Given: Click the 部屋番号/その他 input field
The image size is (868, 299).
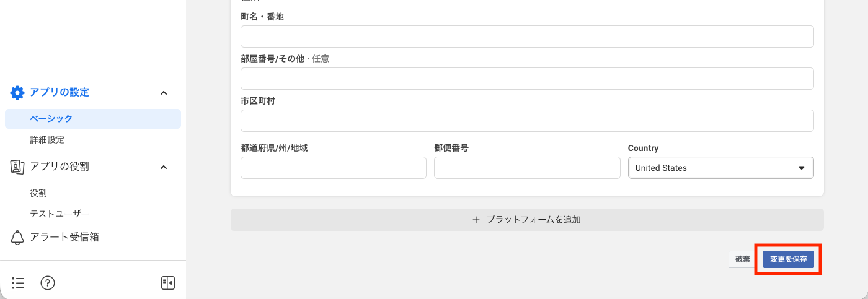Looking at the screenshot, I should click(527, 79).
